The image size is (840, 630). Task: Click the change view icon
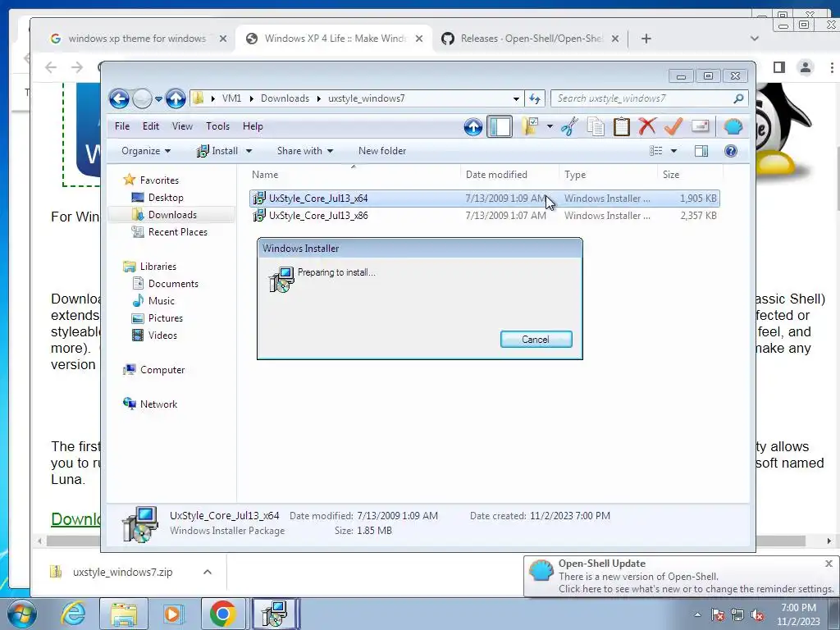coord(655,151)
